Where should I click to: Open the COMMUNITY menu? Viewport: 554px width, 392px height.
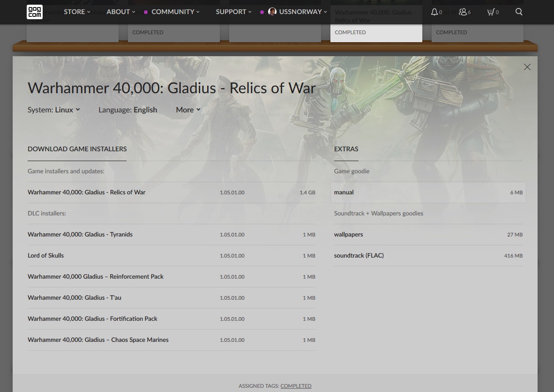(x=175, y=12)
